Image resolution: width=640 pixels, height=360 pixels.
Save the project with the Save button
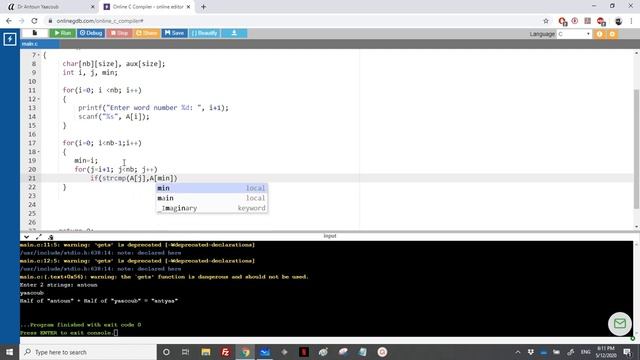click(x=174, y=33)
